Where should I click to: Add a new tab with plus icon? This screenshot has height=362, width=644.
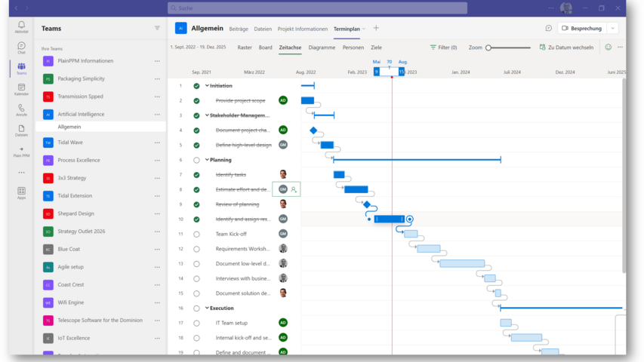coord(376,28)
